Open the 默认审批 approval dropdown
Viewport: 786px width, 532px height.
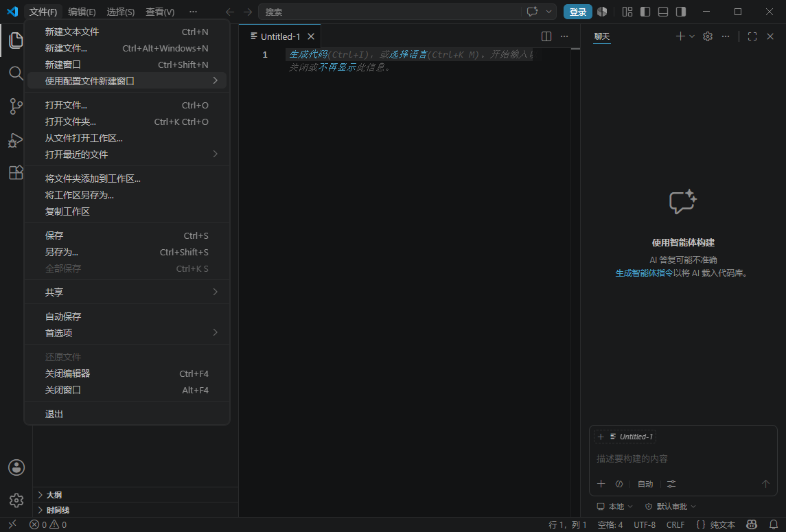(x=671, y=507)
